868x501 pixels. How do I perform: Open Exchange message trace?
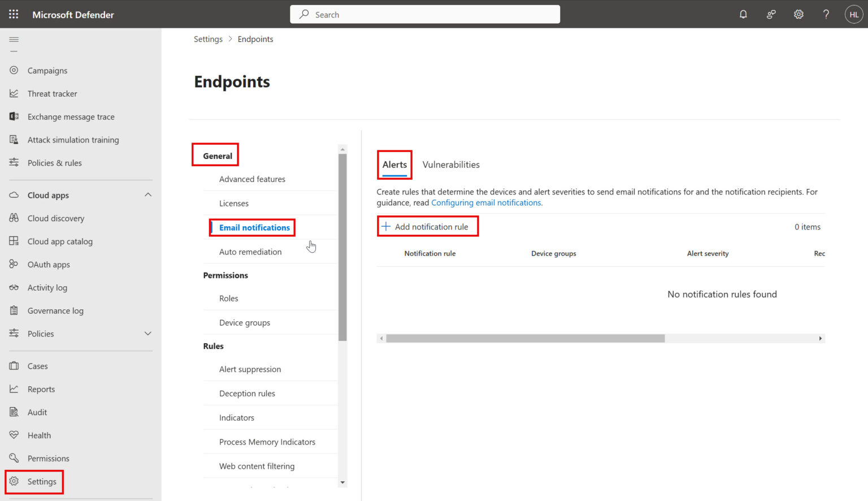tap(70, 116)
